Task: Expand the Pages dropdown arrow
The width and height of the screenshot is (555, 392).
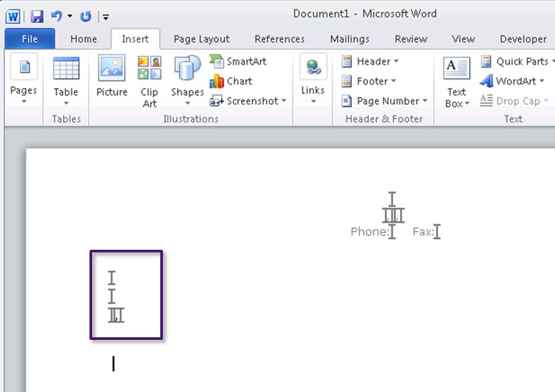Action: click(24, 102)
